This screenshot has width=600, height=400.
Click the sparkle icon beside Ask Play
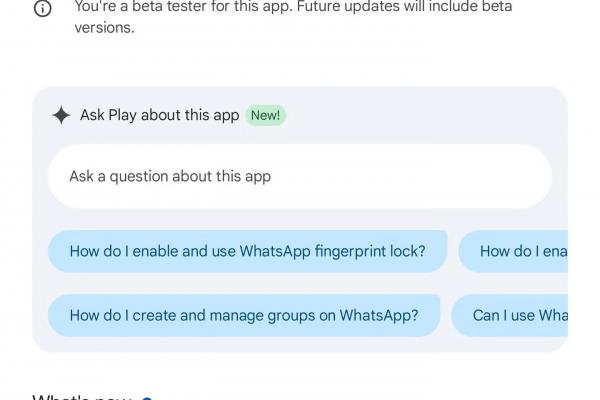(x=61, y=115)
